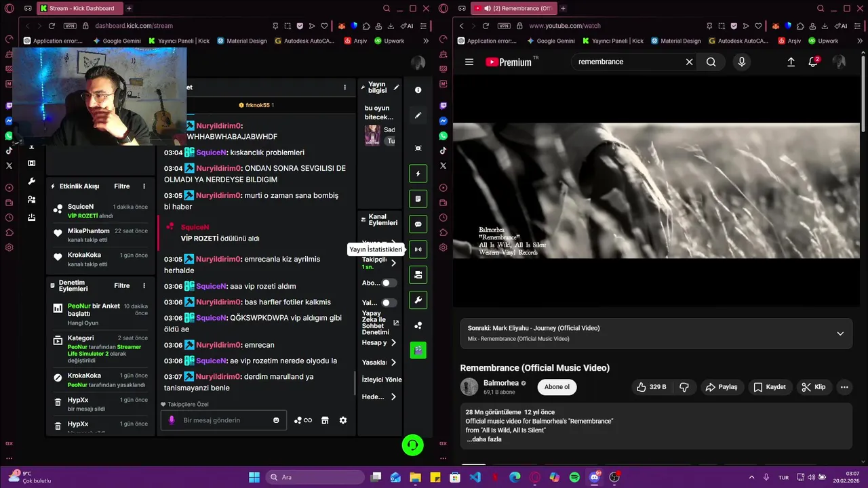Click the Paylaş share button
The image size is (868, 488).
(x=722, y=387)
